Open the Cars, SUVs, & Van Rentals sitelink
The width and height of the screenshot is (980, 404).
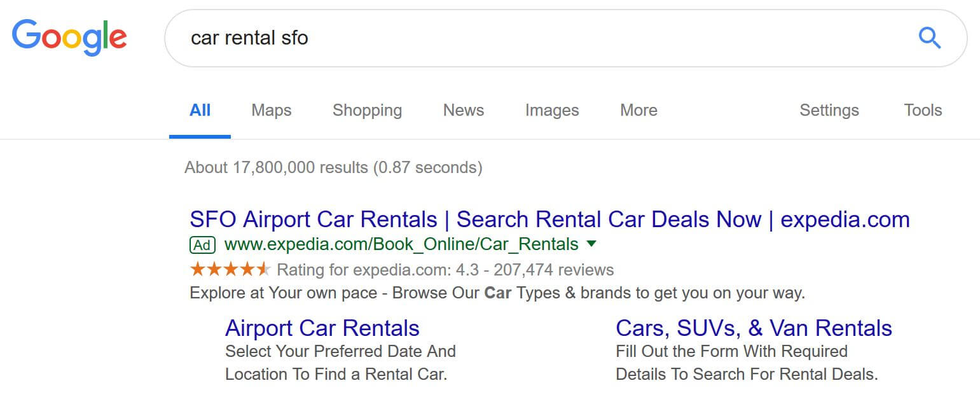(x=754, y=328)
